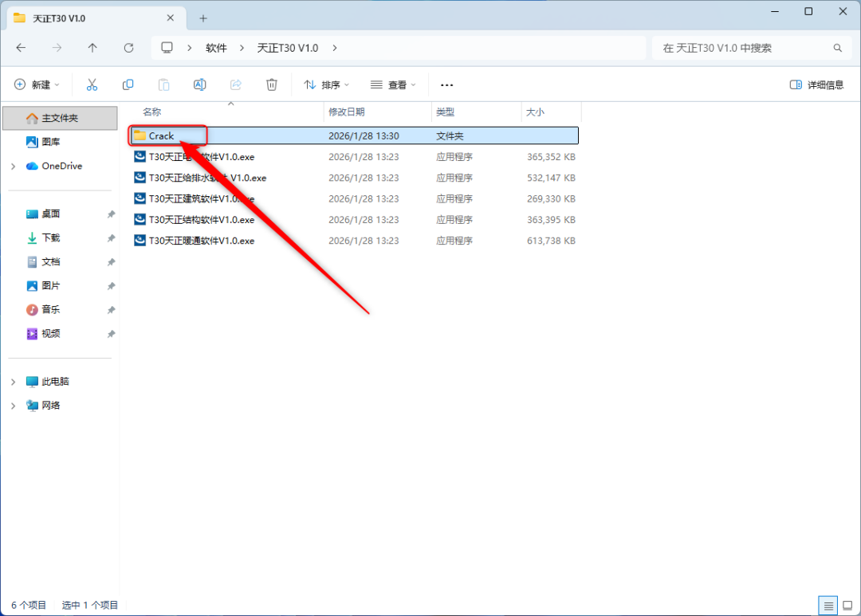Click the Rename icon in toolbar
The height and width of the screenshot is (616, 861).
pos(200,84)
